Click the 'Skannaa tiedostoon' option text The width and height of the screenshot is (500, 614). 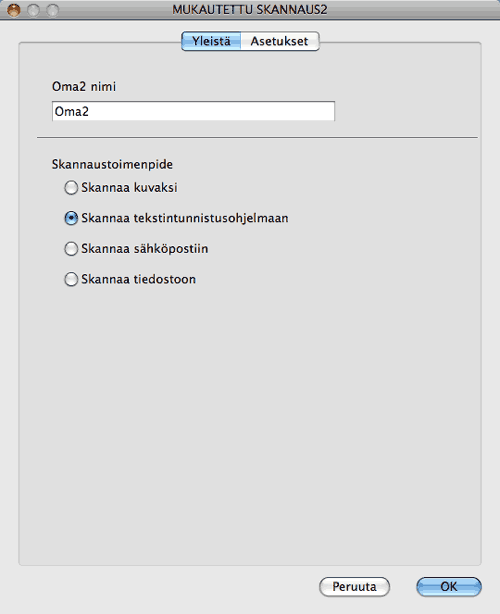tap(138, 279)
